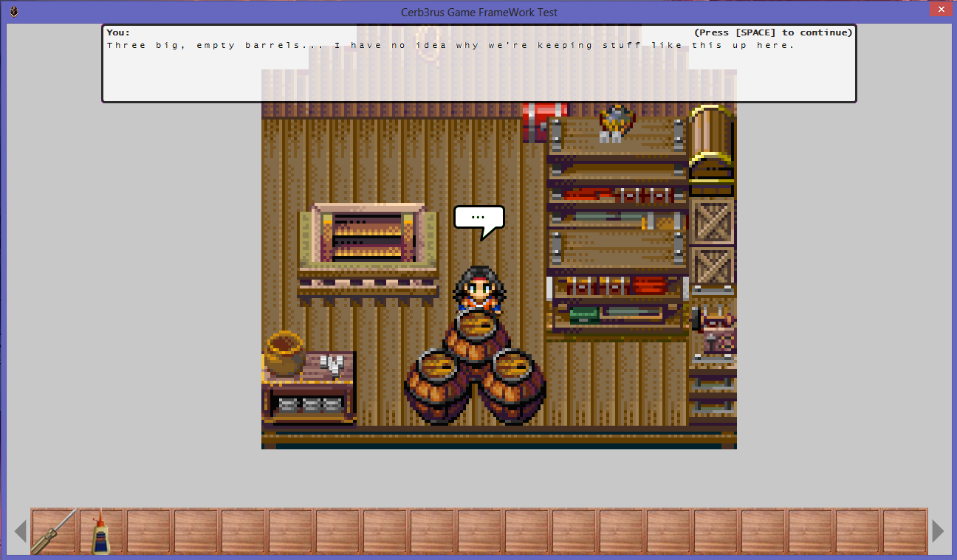957x560 pixels.
Task: Click the dialogue text about three empty barrels
Action: tap(452, 45)
